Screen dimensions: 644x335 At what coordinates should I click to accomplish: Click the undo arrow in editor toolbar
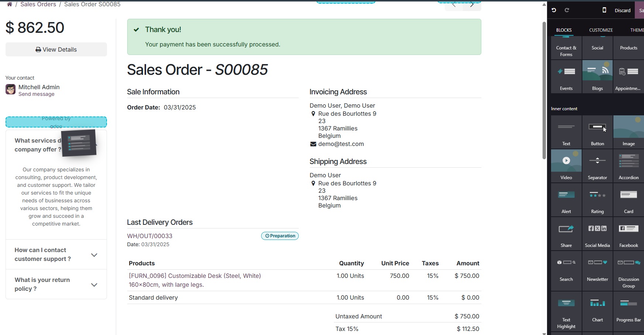[554, 10]
